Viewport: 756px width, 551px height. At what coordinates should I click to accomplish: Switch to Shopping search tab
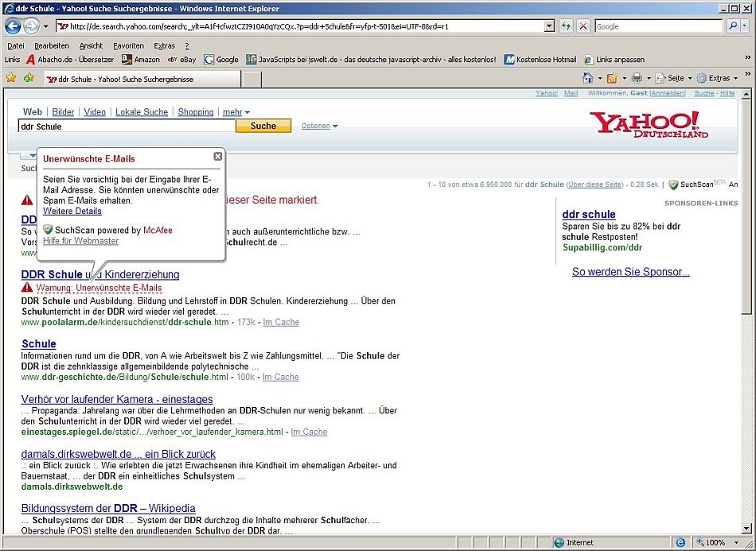[x=196, y=112]
